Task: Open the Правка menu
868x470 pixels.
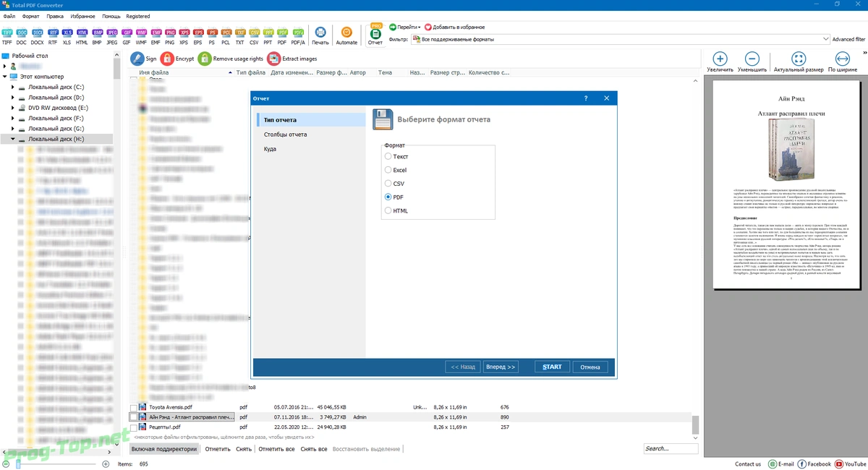Action: tap(54, 16)
